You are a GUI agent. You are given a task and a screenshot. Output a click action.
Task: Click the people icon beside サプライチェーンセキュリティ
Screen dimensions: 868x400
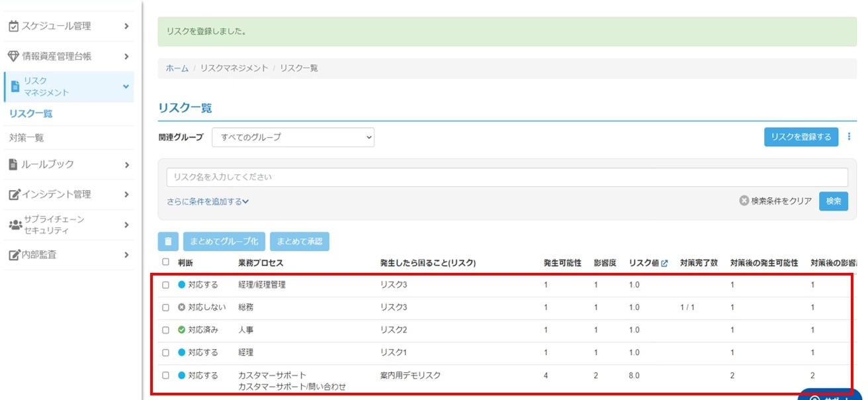(x=15, y=225)
